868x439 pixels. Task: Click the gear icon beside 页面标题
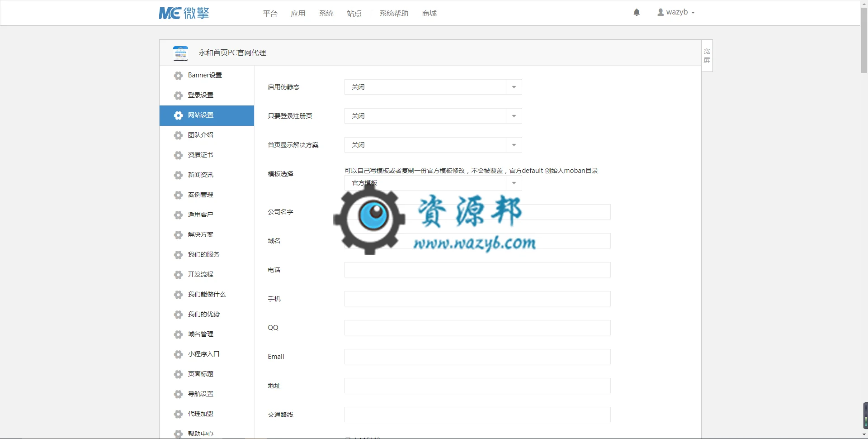pyautogui.click(x=179, y=374)
